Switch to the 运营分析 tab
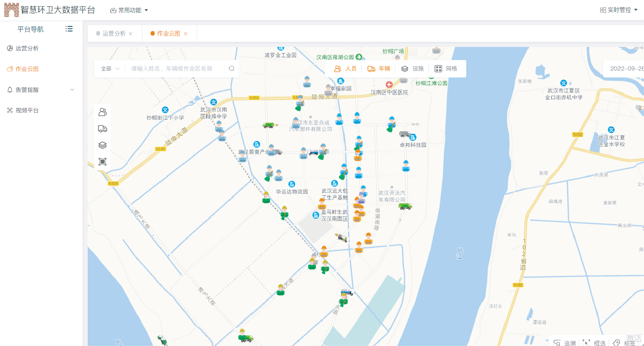This screenshot has height=346, width=644. click(x=114, y=34)
